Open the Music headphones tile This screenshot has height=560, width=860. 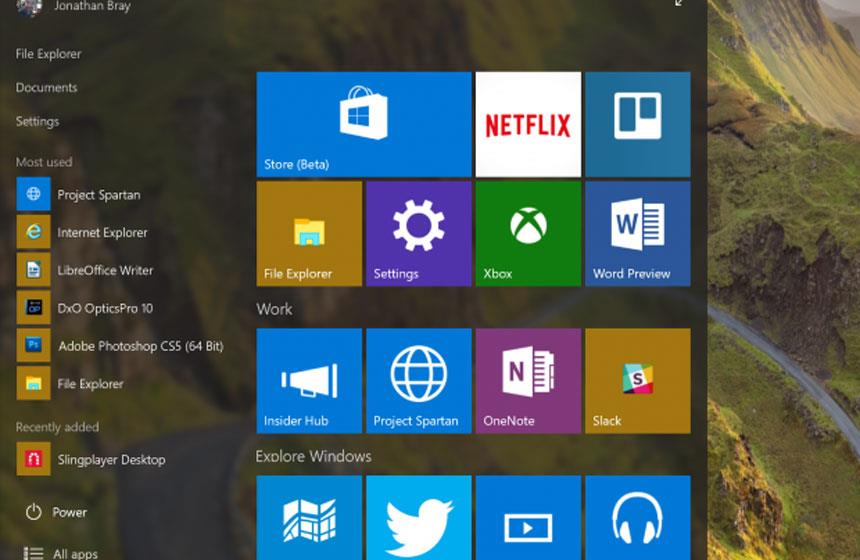click(637, 518)
